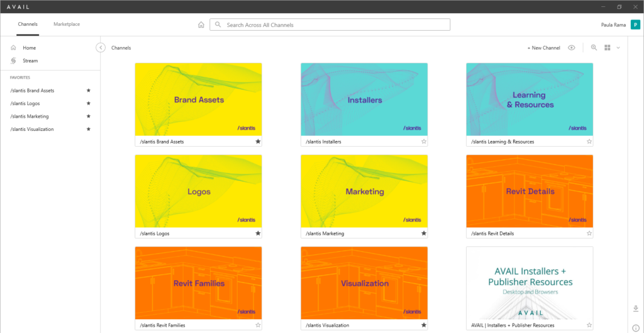Click the Paula Rama user name

(614, 25)
